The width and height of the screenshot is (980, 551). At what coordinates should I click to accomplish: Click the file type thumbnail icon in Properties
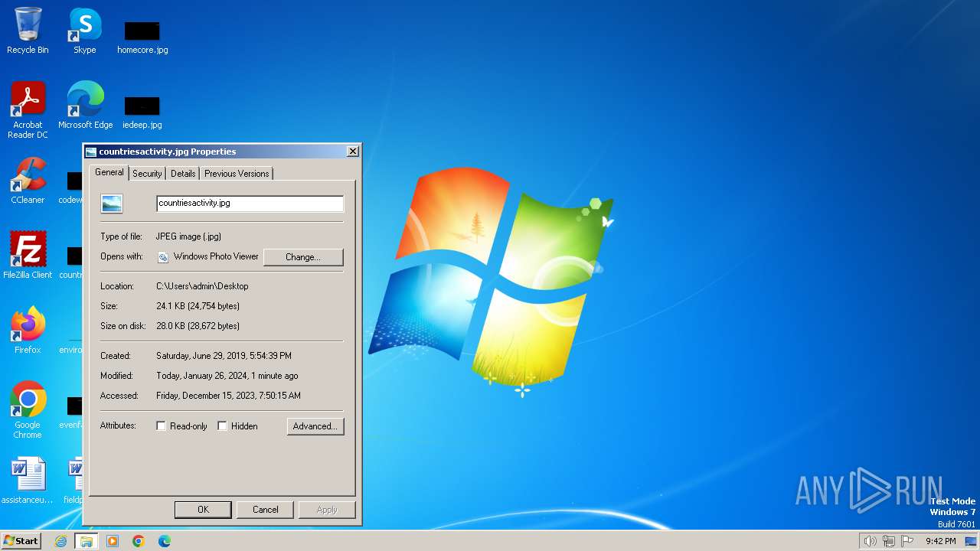pyautogui.click(x=112, y=204)
